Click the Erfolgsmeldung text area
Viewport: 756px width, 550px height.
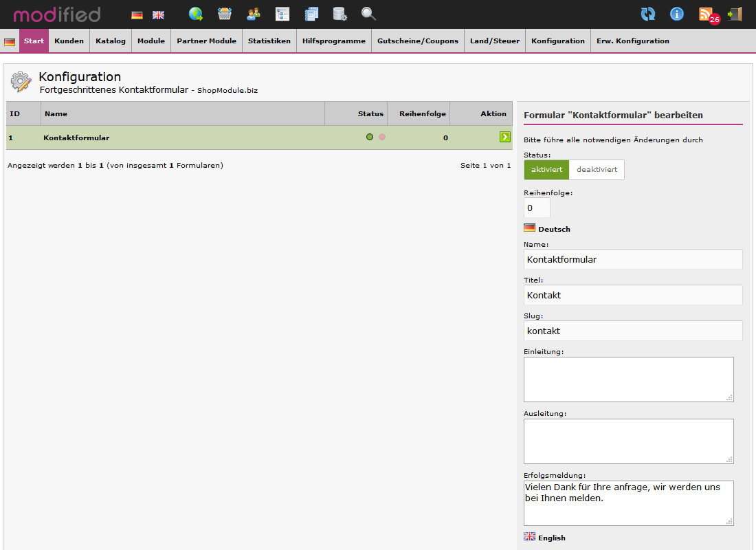pos(628,503)
